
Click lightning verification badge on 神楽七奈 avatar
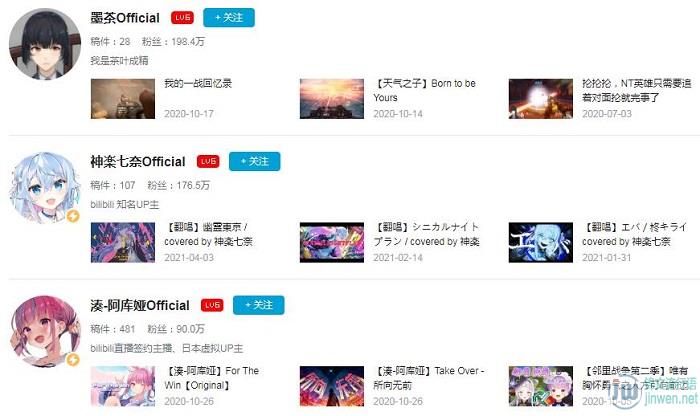pyautogui.click(x=73, y=216)
